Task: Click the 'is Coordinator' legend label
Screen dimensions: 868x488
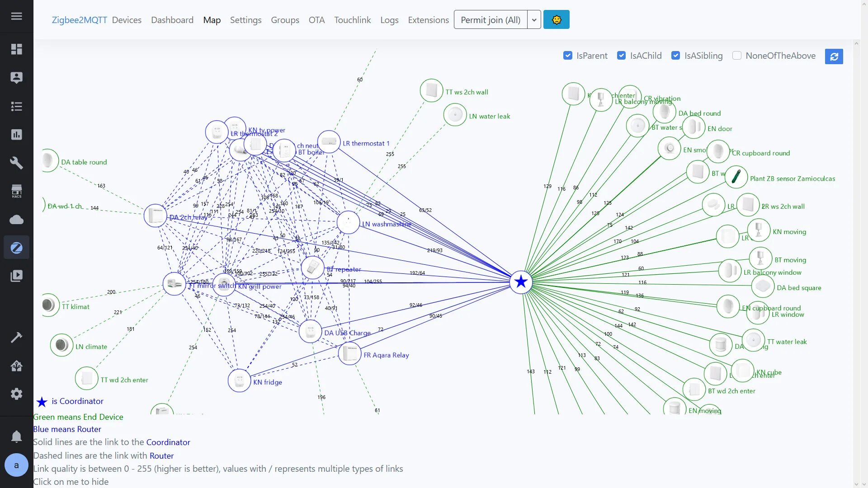Action: click(x=77, y=401)
